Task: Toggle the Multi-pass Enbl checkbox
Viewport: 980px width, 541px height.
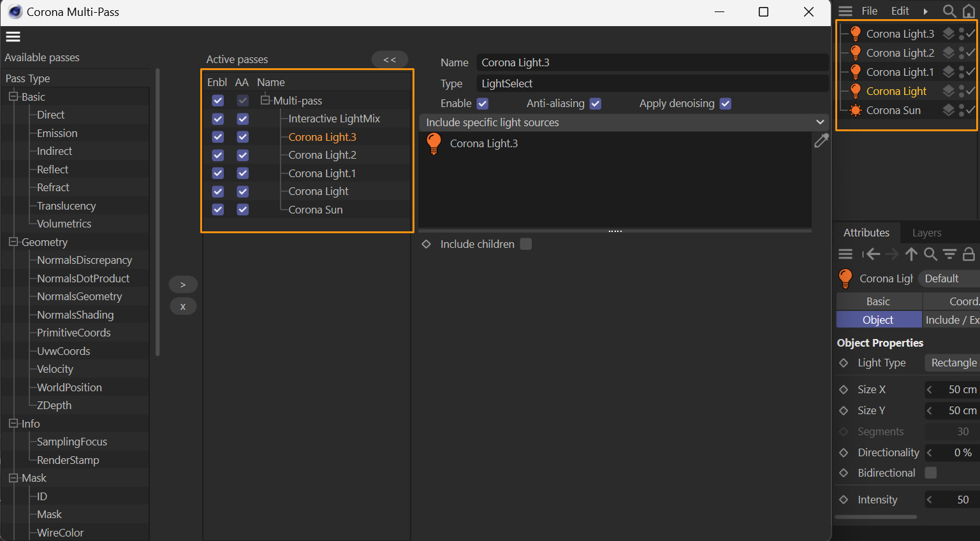Action: point(218,101)
